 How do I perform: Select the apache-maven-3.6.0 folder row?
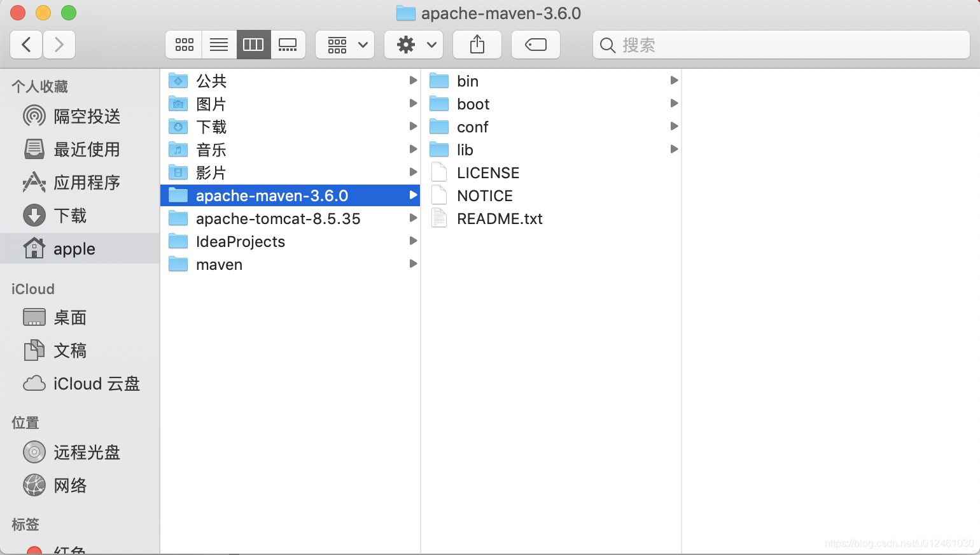(290, 195)
